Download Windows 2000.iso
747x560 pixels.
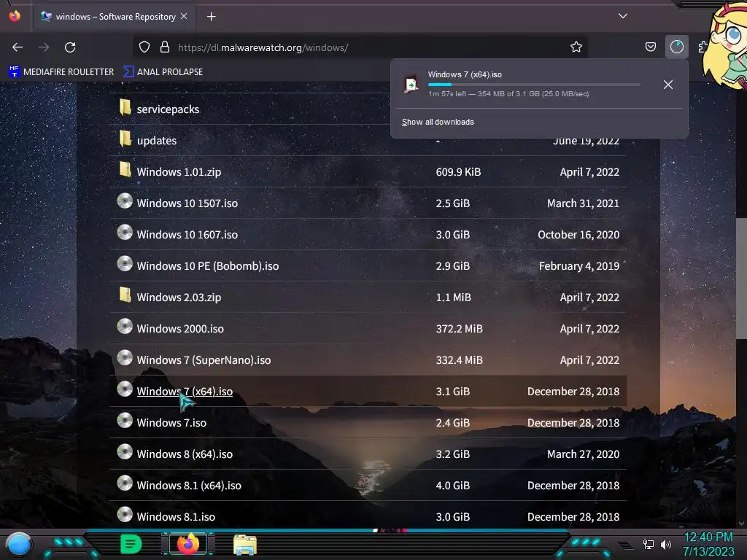[180, 329]
